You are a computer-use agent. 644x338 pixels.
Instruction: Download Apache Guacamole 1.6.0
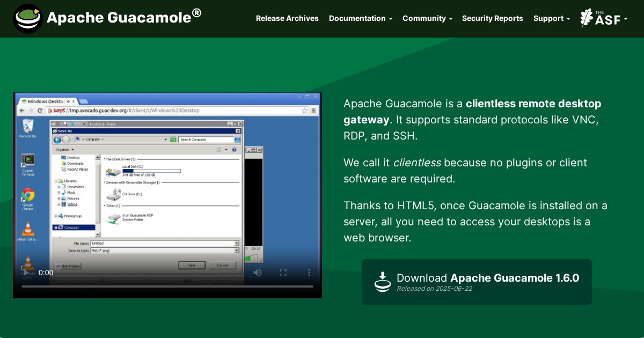click(x=477, y=282)
